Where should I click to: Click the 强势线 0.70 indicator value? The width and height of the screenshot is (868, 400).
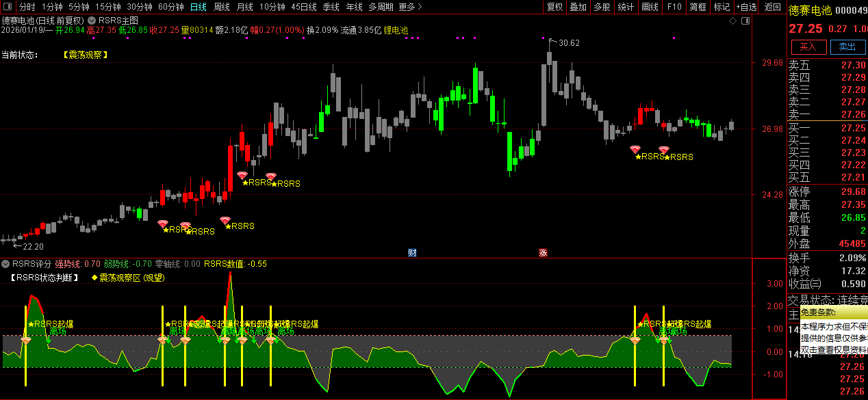78,263
